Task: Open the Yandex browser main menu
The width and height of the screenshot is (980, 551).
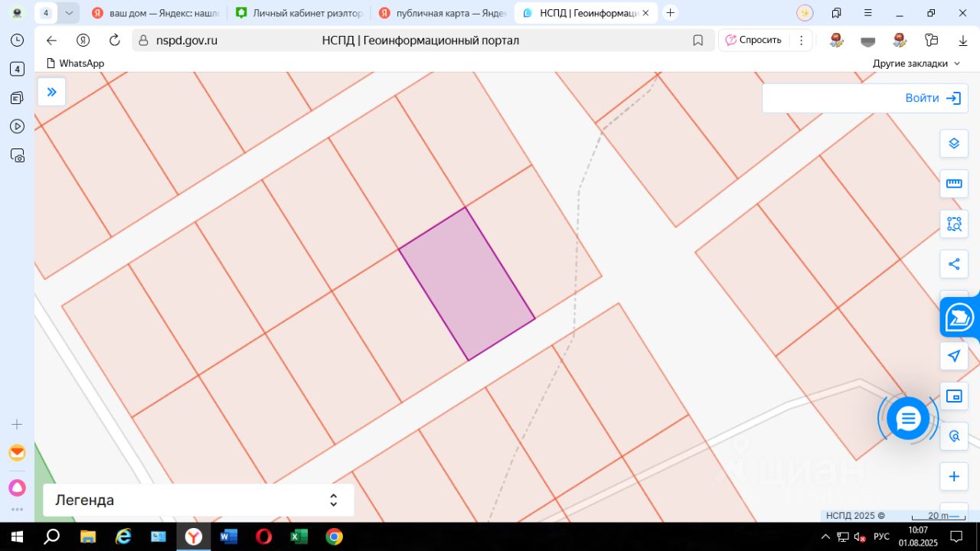Action: [x=868, y=13]
